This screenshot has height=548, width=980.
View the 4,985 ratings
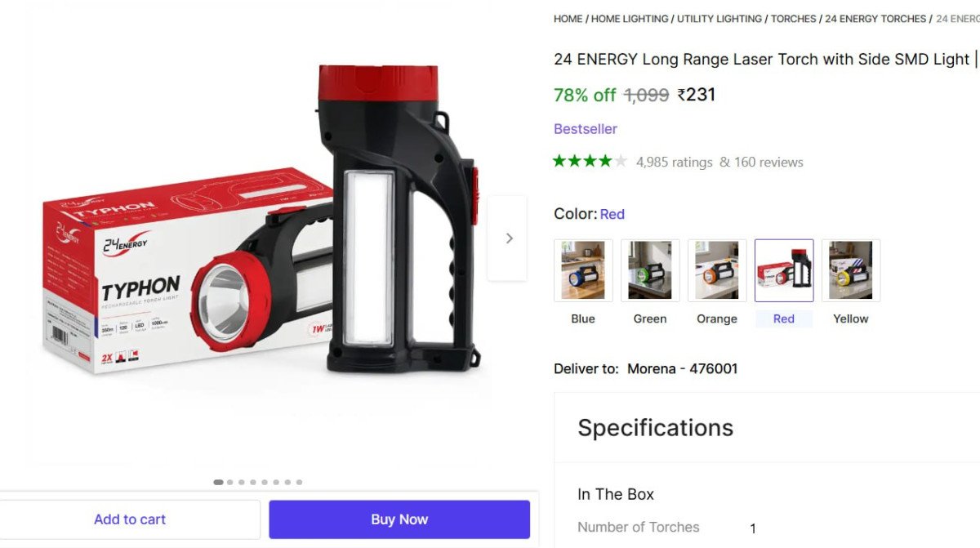pos(675,162)
